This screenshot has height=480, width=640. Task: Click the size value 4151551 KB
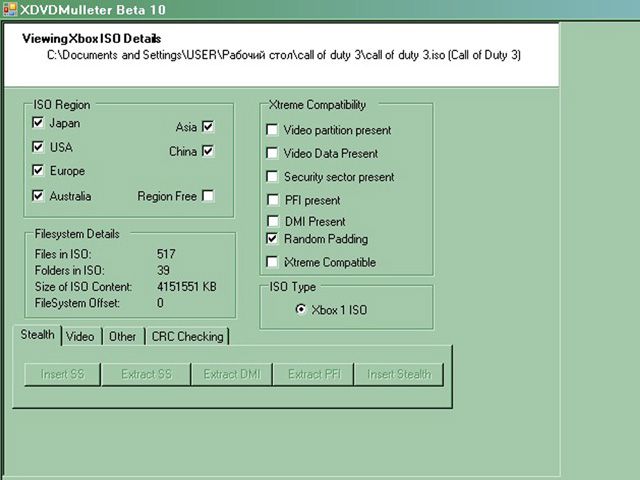[187, 287]
